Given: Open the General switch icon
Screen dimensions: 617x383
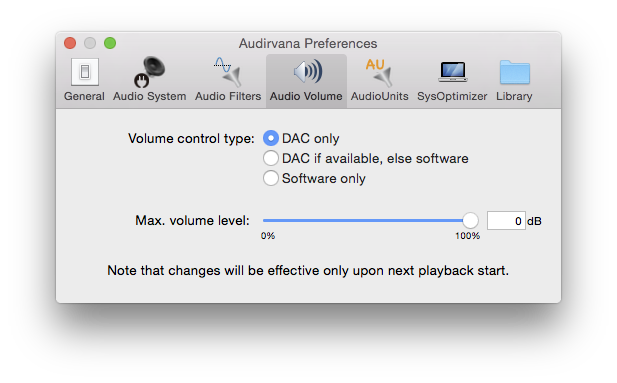Looking at the screenshot, I should 85,72.
